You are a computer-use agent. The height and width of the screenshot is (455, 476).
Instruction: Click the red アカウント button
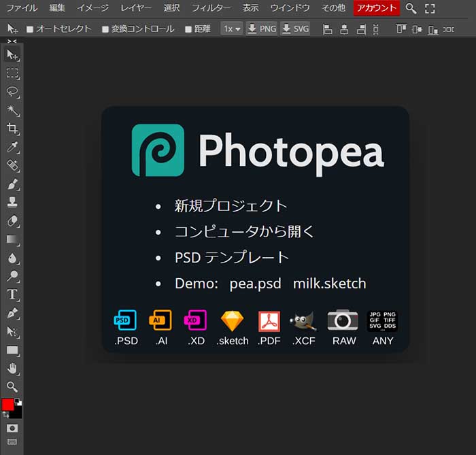(376, 8)
